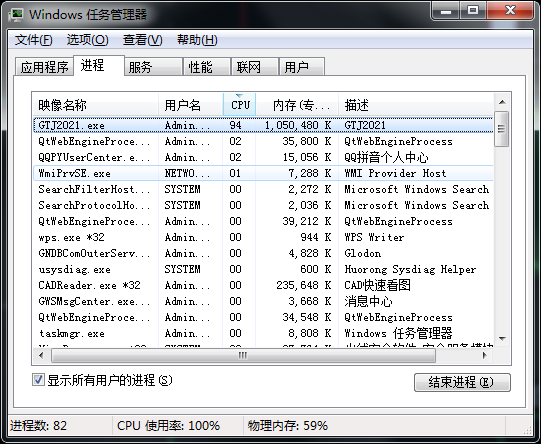Click the vertical scrollbar thumb
Viewport: 541px width, 444px height.
pos(501,129)
